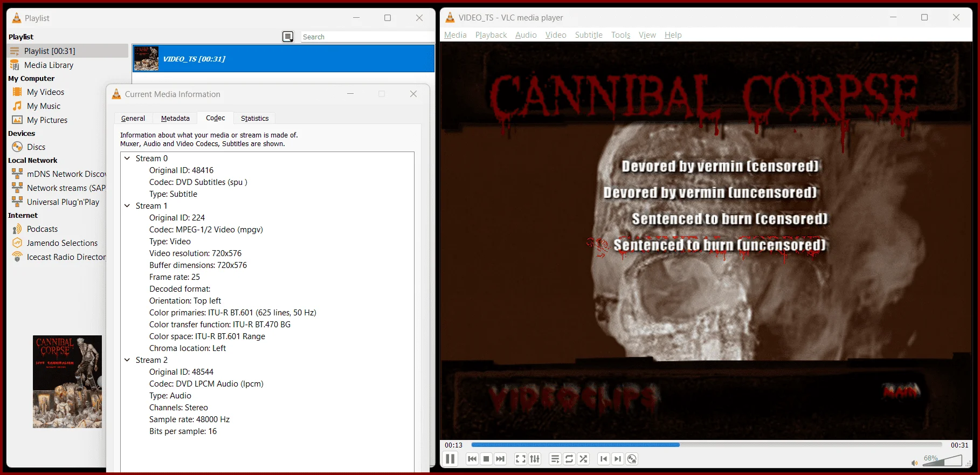Collapse Stream 2 tree node

[127, 360]
